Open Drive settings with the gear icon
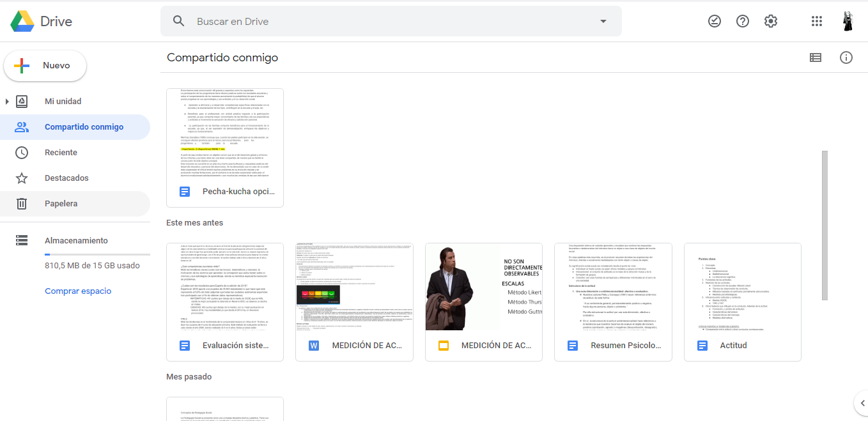Image resolution: width=868 pixels, height=421 pixels. [770, 20]
